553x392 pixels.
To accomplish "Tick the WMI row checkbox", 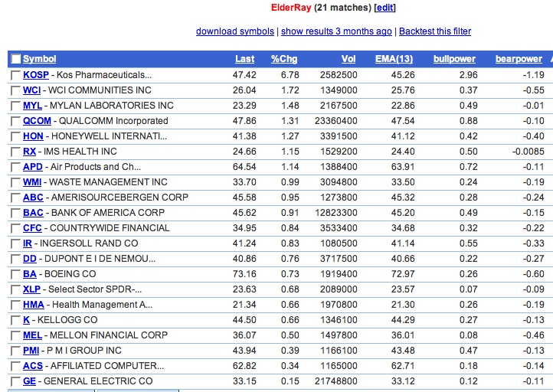I will [15, 182].
